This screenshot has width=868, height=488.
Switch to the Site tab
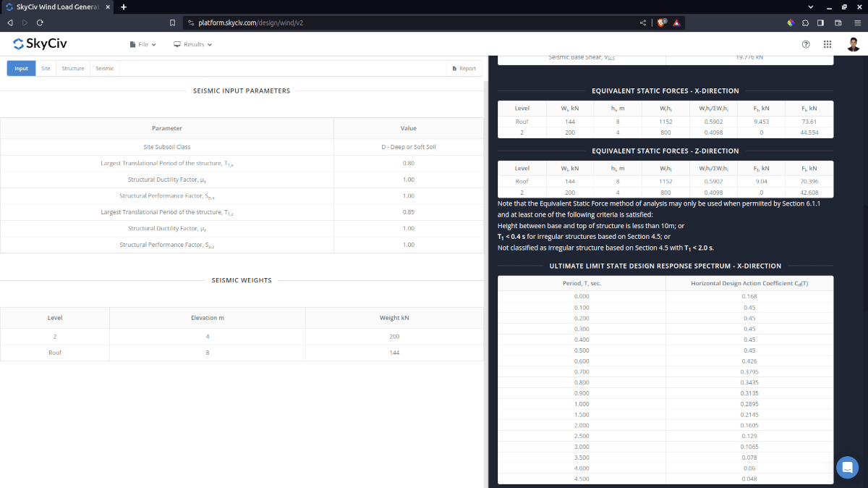click(46, 69)
